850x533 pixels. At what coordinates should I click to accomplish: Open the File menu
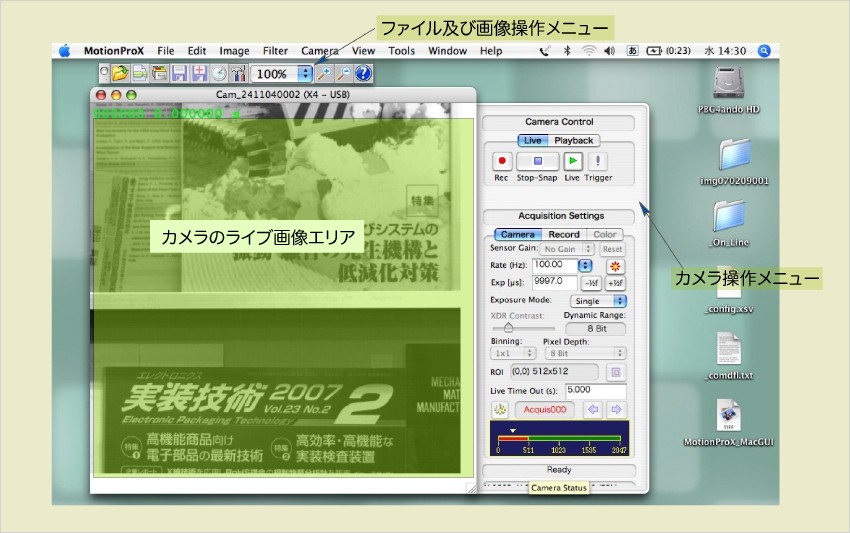tap(166, 51)
